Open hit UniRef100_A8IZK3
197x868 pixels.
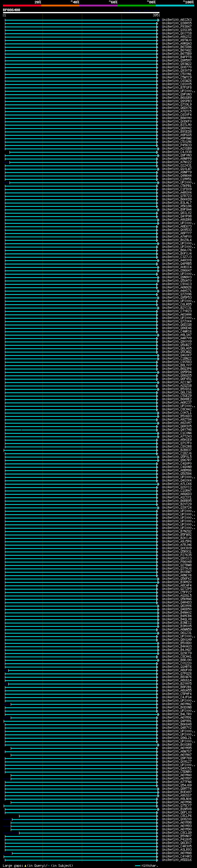pyautogui.click(x=177, y=20)
